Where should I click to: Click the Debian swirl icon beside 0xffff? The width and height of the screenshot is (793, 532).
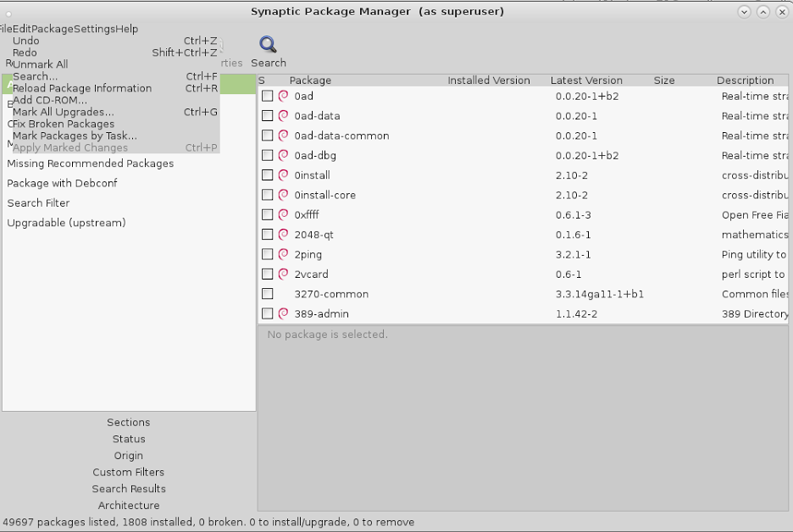click(x=283, y=214)
